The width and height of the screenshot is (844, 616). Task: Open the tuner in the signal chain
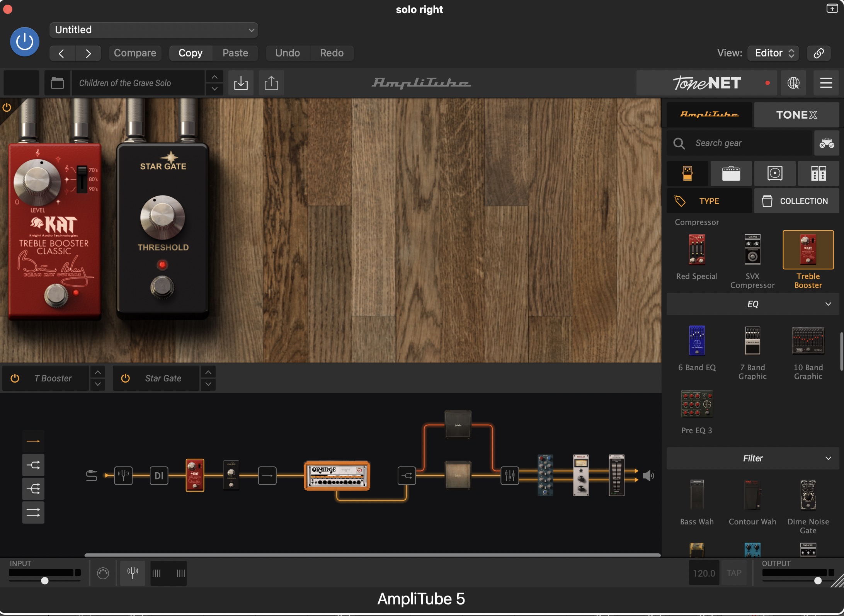[123, 475]
